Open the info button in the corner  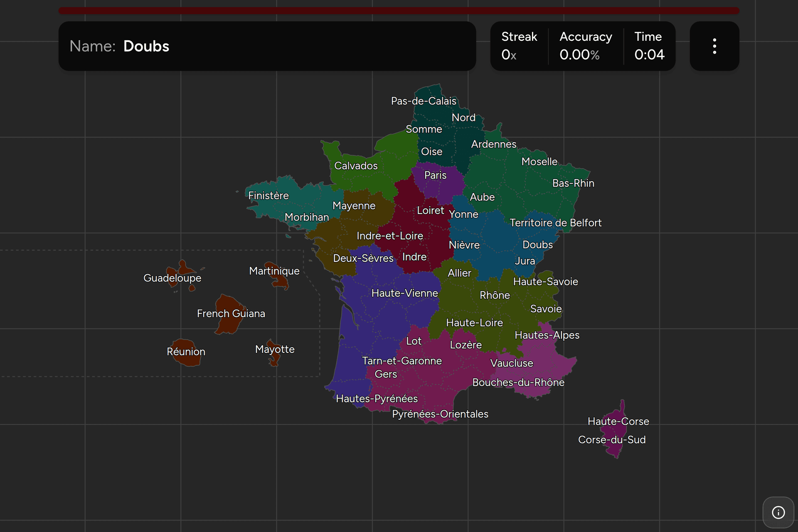(x=778, y=512)
